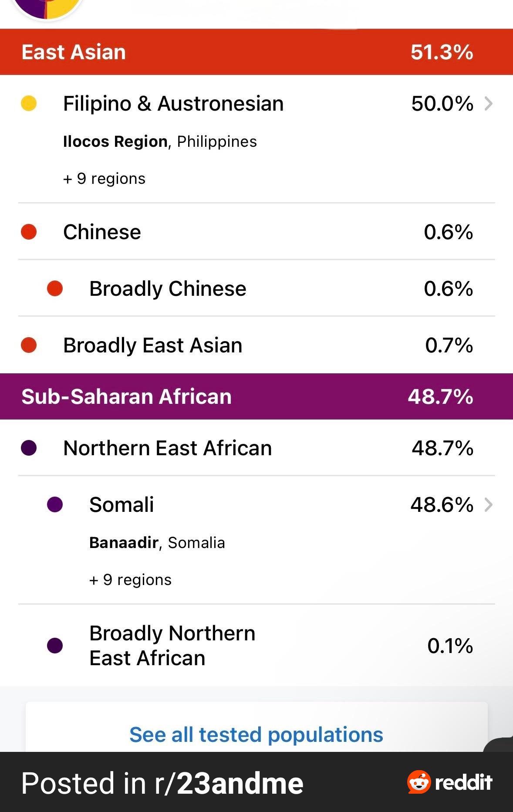Show Somali's additional + 9 regions
Viewport: 513px width, 812px height.
(x=130, y=580)
